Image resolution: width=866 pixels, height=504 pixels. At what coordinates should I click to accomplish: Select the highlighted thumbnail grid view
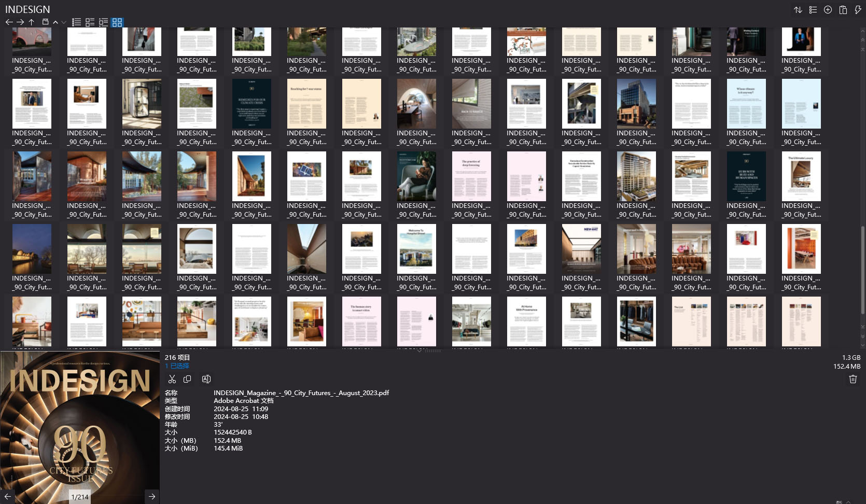[x=117, y=22]
